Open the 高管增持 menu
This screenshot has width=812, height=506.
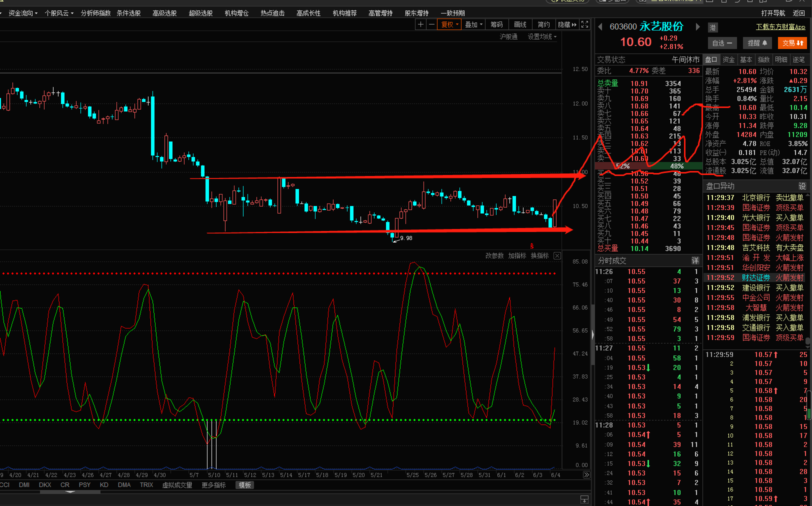click(380, 13)
